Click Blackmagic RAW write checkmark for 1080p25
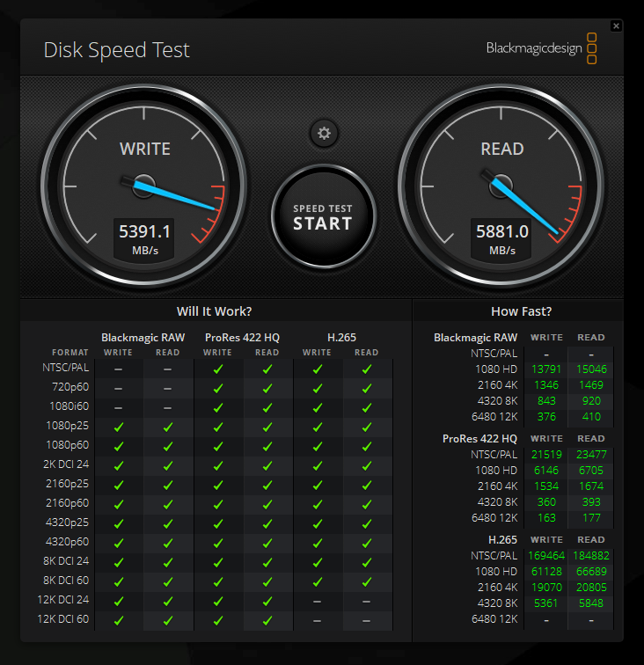The image size is (644, 665). coord(118,427)
